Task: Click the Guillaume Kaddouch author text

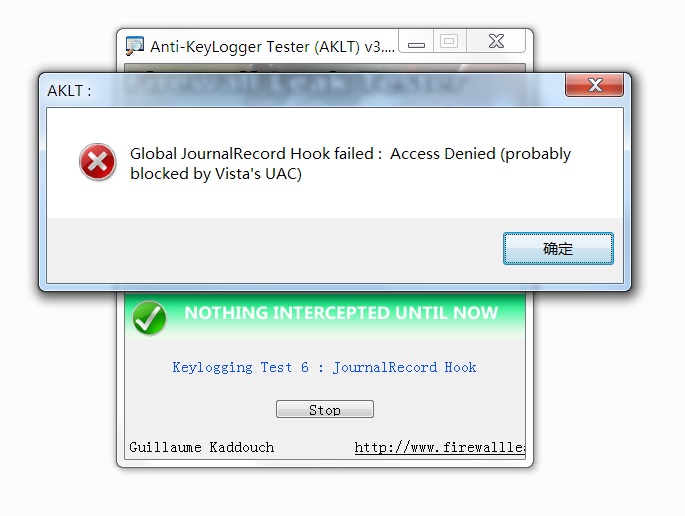Action: click(x=201, y=447)
